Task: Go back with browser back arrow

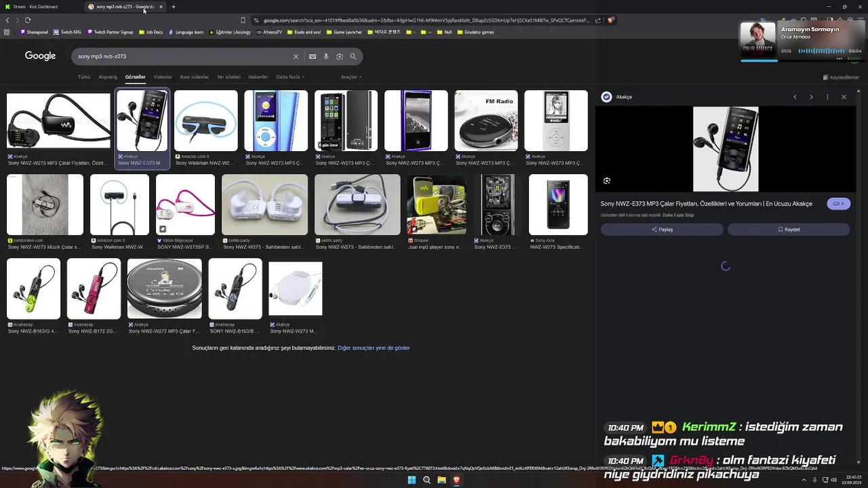Action: (x=7, y=20)
